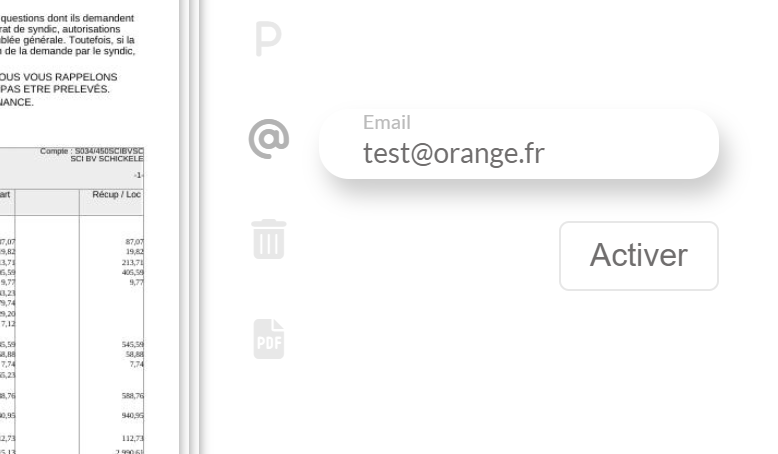
Task: Select the 940,95 amount in the table
Action: click(x=132, y=415)
